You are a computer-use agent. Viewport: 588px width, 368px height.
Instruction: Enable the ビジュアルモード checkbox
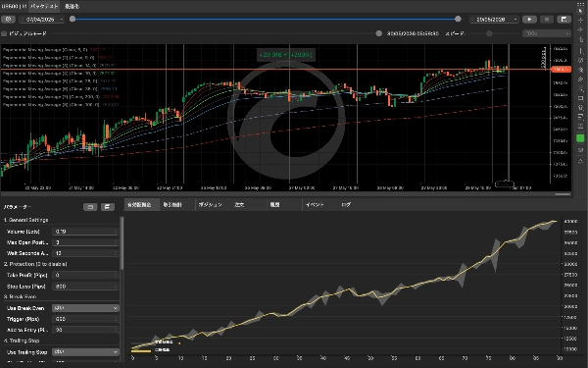click(x=4, y=33)
